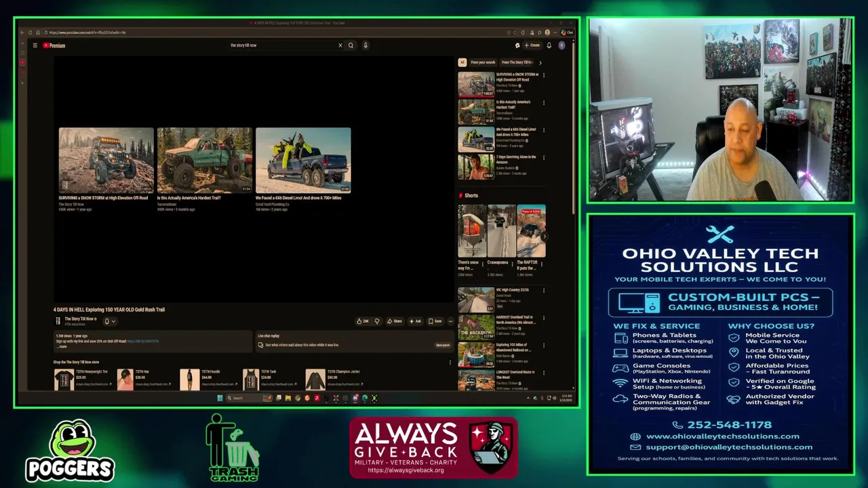Viewport: 868px width, 488px height.
Task: Click the Ask button under the video
Action: coord(414,321)
